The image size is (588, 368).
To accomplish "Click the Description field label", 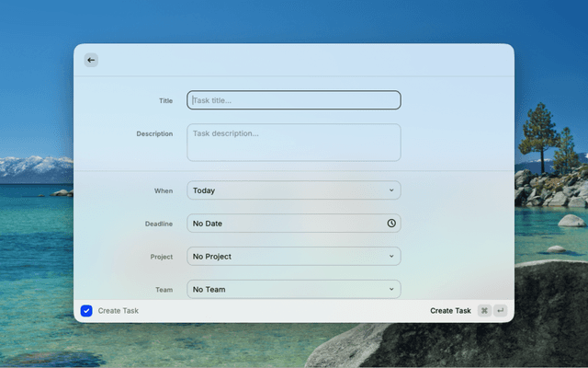I will tap(154, 133).
